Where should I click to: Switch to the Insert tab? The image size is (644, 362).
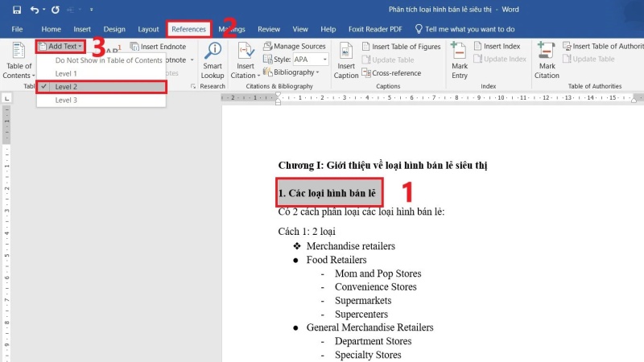click(x=82, y=29)
